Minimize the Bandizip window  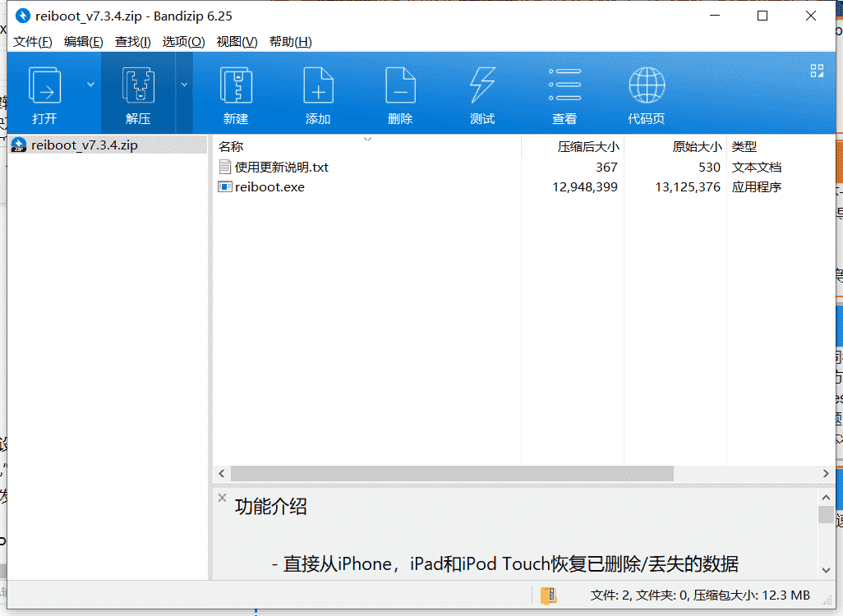[x=715, y=16]
